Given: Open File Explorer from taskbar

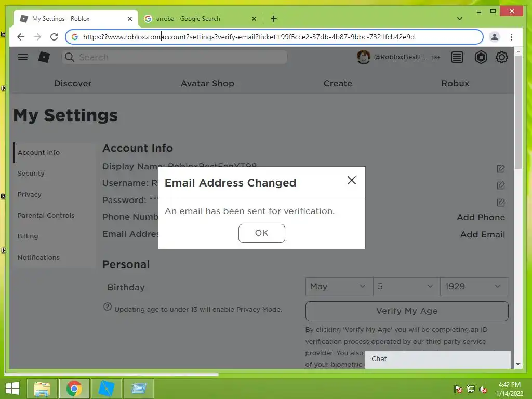Looking at the screenshot, I should point(42,389).
